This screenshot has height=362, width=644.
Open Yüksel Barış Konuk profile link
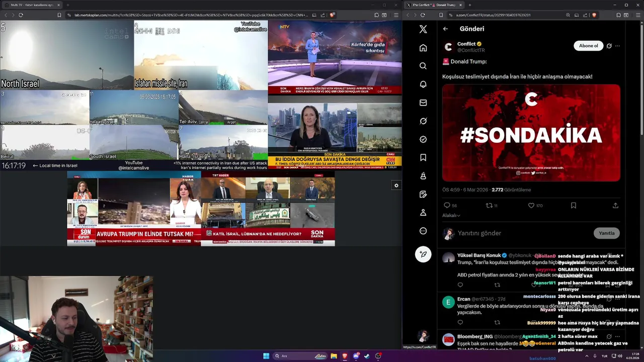pos(479,255)
